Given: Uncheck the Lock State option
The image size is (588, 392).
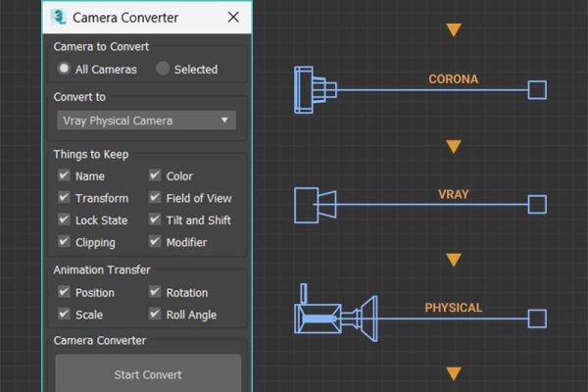Looking at the screenshot, I should tap(64, 220).
